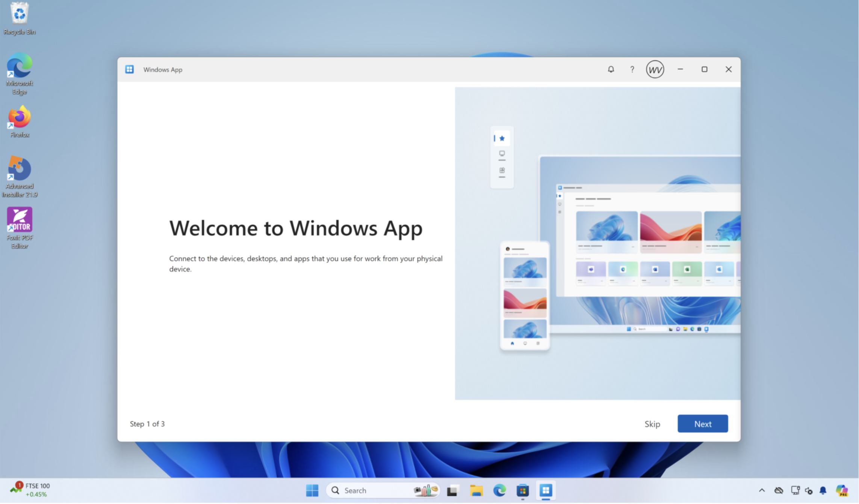This screenshot has height=504, width=859.
Task: Launch Microsoft Store from the taskbar
Action: (x=522, y=490)
